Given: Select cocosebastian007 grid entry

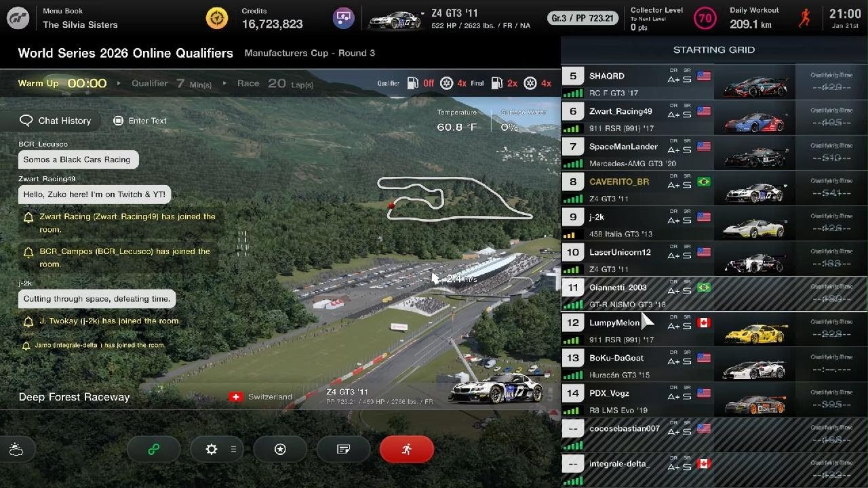Looking at the screenshot, I should coord(715,434).
